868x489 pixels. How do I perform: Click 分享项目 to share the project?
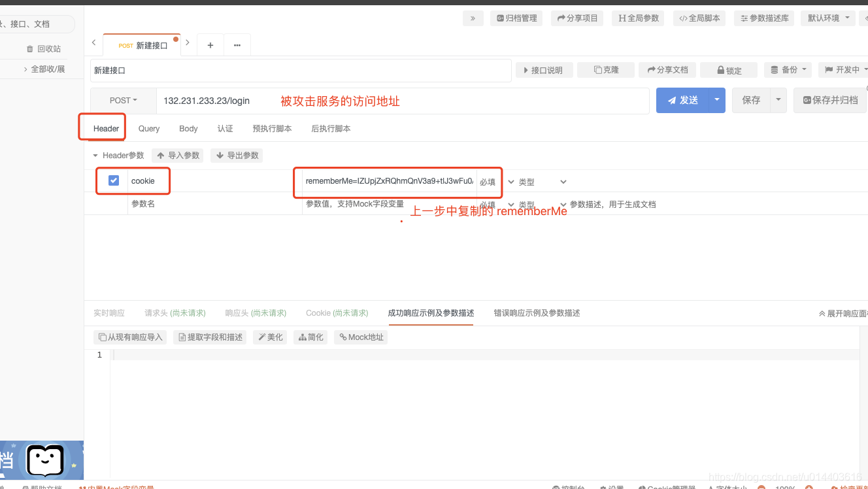click(576, 18)
